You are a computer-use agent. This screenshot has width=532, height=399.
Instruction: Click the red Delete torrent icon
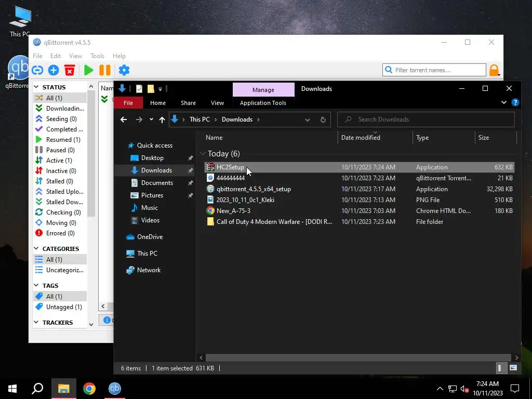(x=70, y=70)
